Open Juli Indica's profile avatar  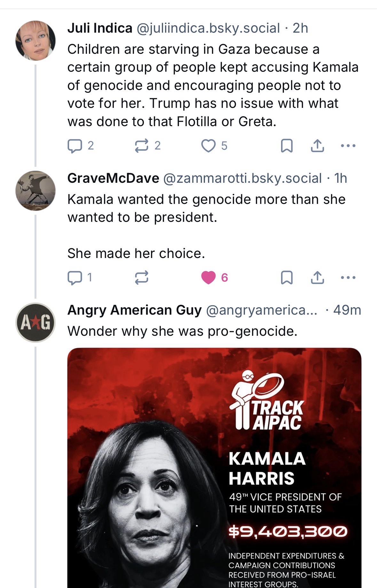click(35, 41)
